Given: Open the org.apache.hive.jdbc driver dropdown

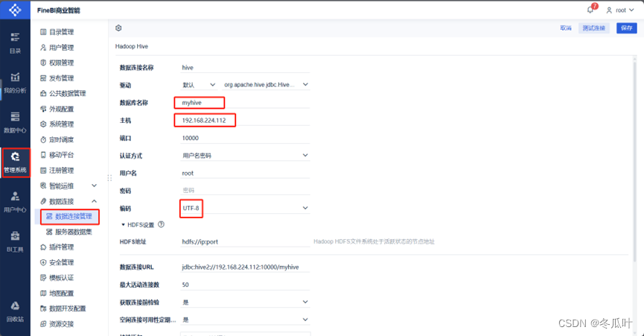Looking at the screenshot, I should pos(266,85).
